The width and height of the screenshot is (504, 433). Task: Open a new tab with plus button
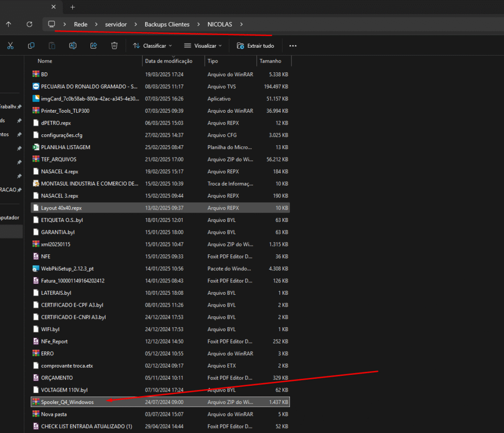click(72, 7)
